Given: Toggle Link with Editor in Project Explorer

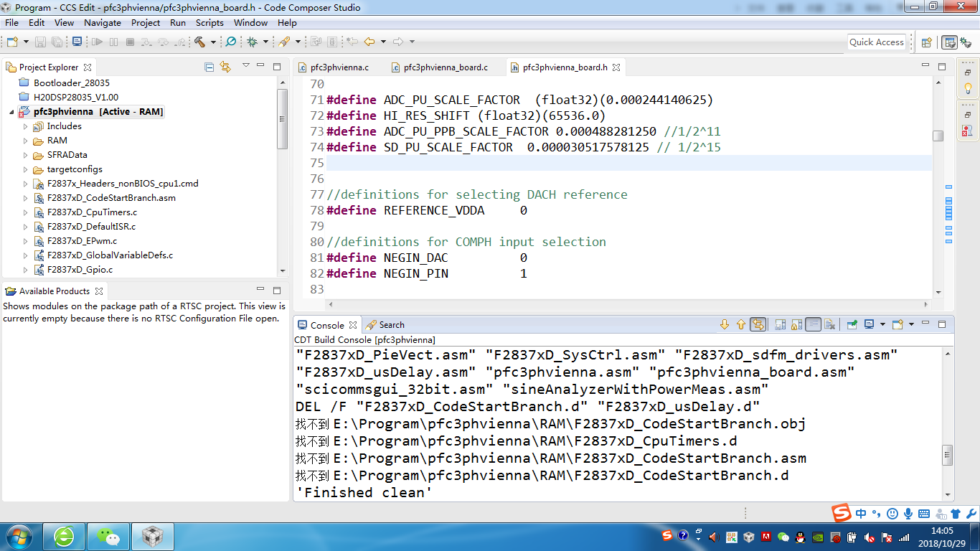Looking at the screenshot, I should (x=225, y=67).
